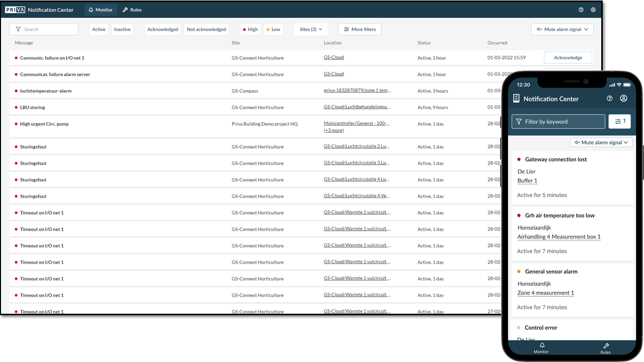Open filter settings button on phone

coord(619,121)
